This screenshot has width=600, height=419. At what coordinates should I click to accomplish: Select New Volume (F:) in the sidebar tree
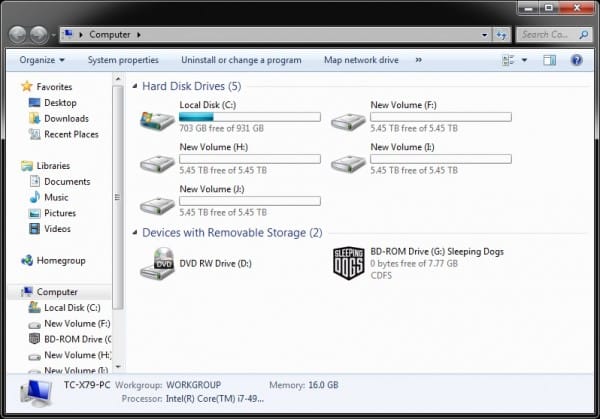(x=77, y=324)
